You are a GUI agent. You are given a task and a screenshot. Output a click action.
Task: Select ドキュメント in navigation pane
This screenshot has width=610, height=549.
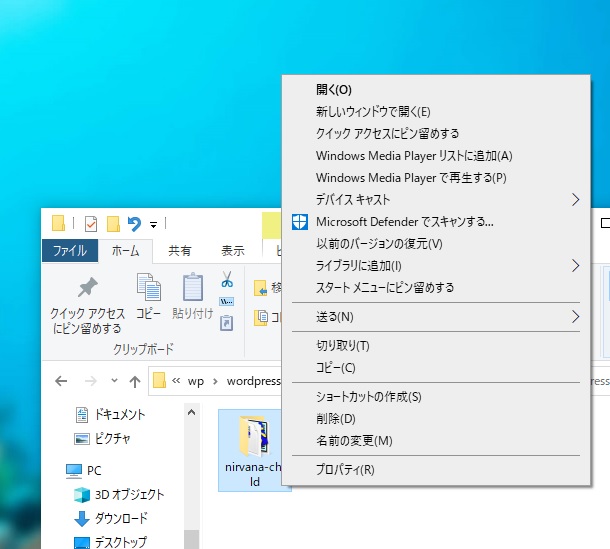pos(110,415)
